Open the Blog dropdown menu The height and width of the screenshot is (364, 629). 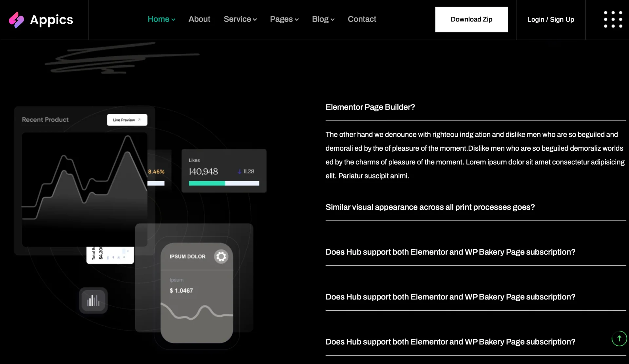point(323,19)
